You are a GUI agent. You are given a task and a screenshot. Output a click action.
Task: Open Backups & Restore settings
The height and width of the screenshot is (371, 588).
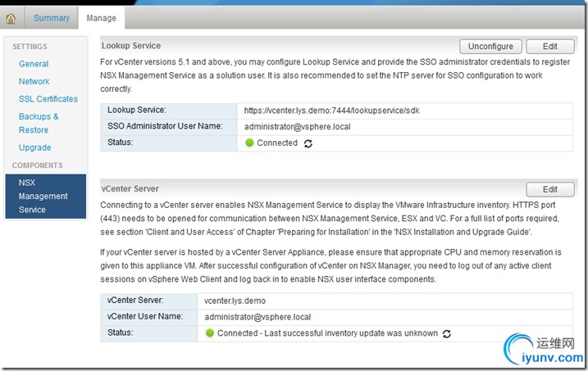tap(39, 123)
